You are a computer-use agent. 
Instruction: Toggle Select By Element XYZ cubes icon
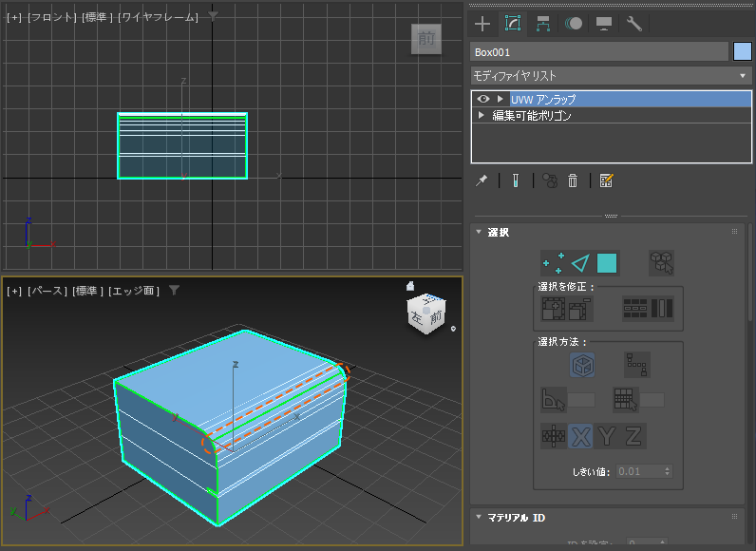(x=661, y=263)
